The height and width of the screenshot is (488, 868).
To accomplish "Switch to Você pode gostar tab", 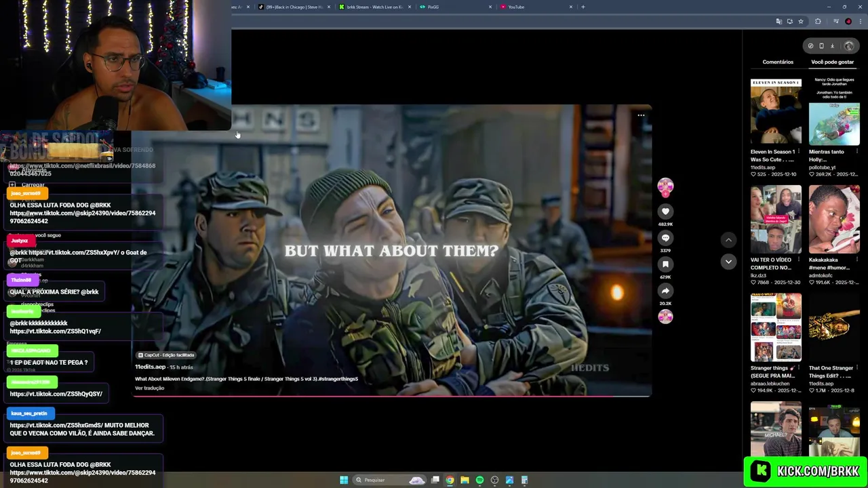I will coord(833,62).
